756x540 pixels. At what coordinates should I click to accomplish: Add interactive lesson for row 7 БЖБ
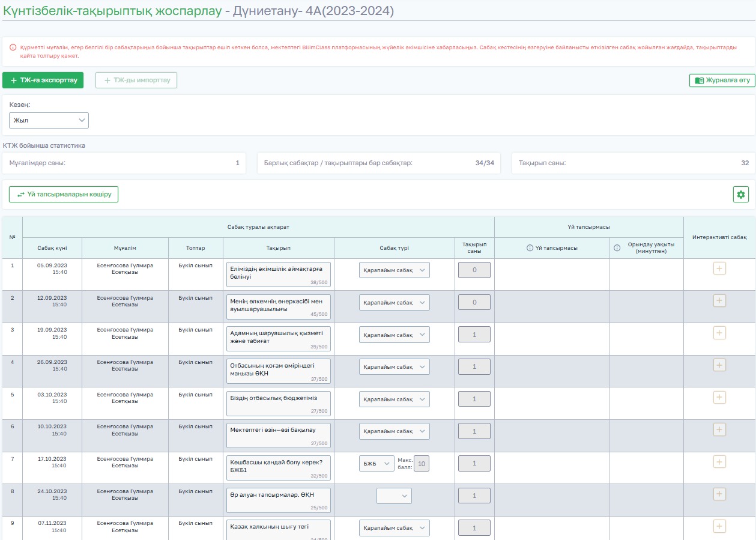click(x=719, y=461)
